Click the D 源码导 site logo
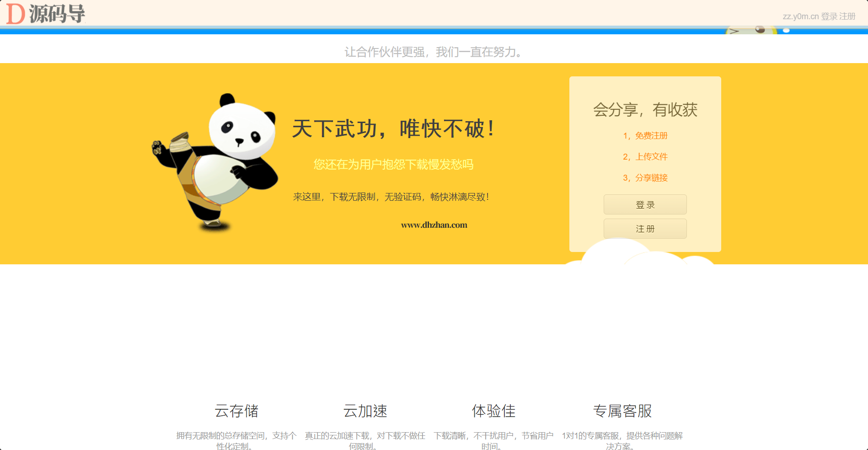The width and height of the screenshot is (868, 450). tap(46, 14)
